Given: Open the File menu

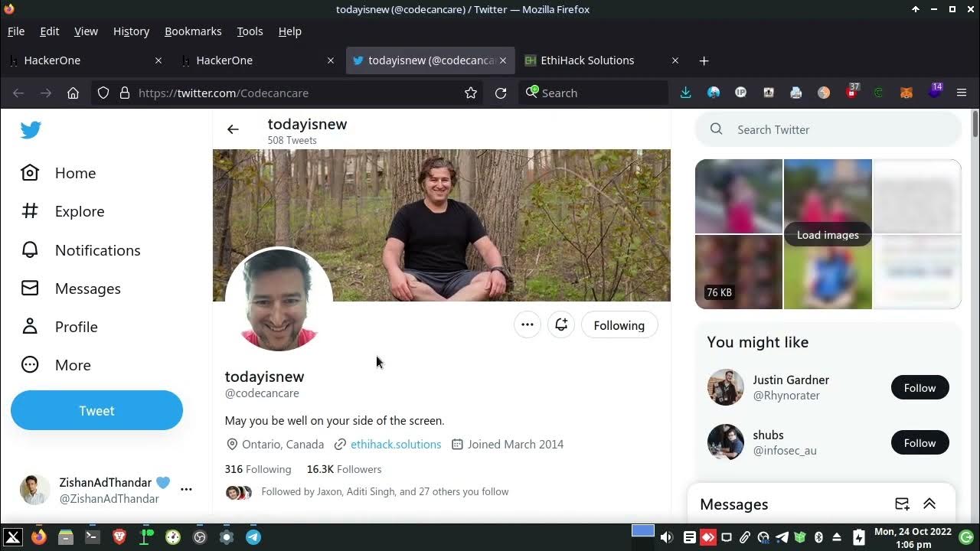Looking at the screenshot, I should pyautogui.click(x=16, y=31).
